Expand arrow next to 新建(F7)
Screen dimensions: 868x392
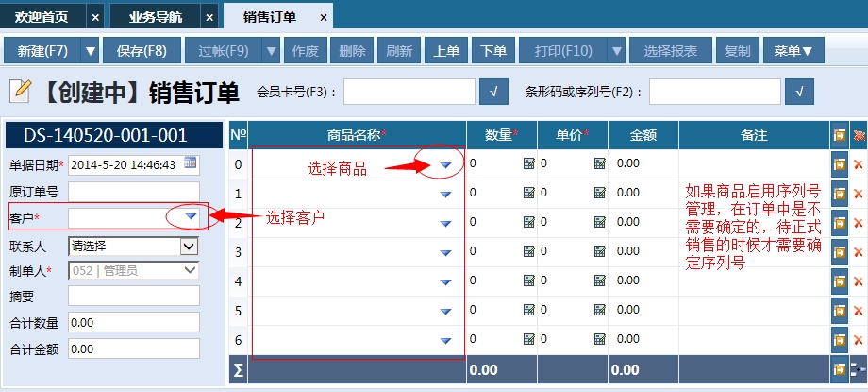(x=91, y=51)
